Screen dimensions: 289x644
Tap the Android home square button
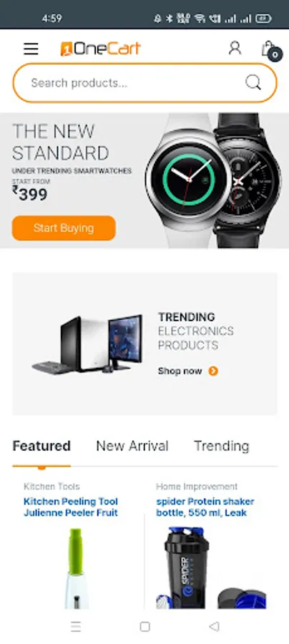[x=144, y=626]
